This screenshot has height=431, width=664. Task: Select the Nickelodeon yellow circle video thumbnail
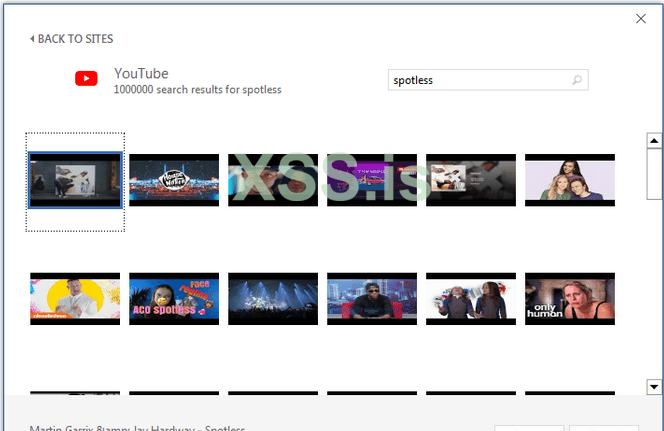[75, 299]
